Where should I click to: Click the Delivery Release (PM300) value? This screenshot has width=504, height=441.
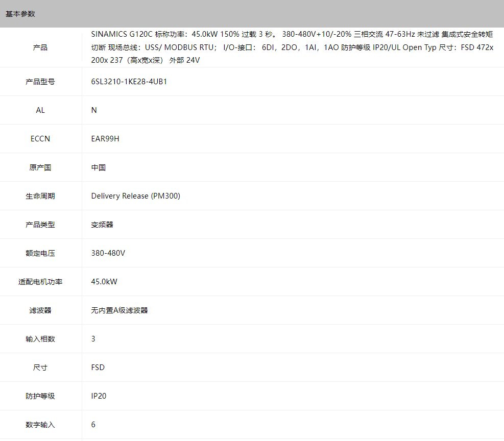coord(136,196)
